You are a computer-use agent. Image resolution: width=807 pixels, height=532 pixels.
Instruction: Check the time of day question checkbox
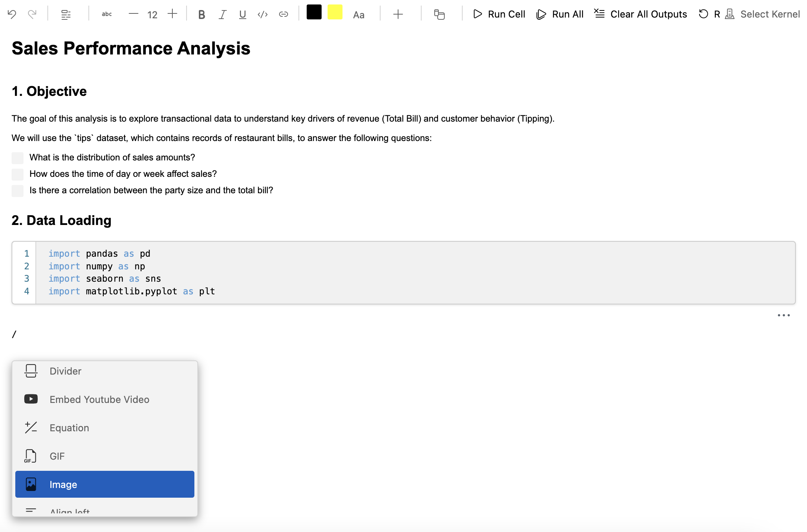18,174
